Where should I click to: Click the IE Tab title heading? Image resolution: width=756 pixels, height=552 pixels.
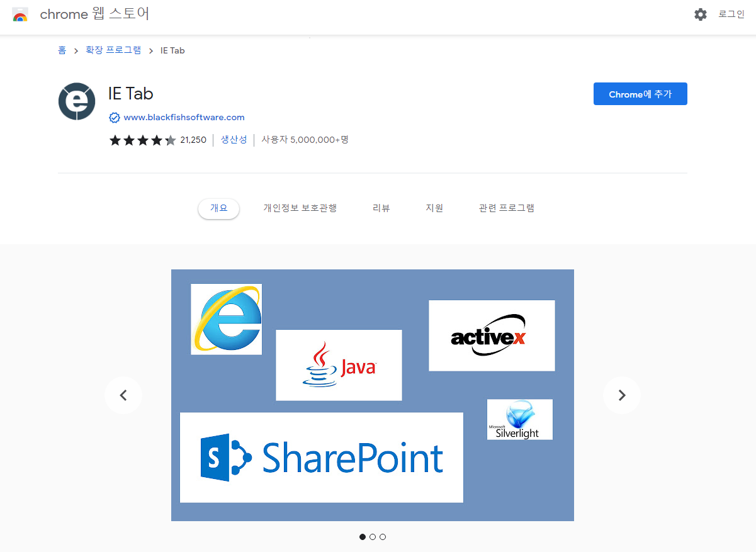pos(131,94)
